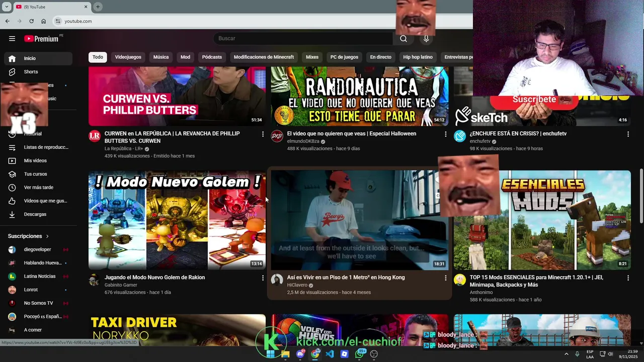Select the En directo chip
644x362 pixels.
pos(381,57)
